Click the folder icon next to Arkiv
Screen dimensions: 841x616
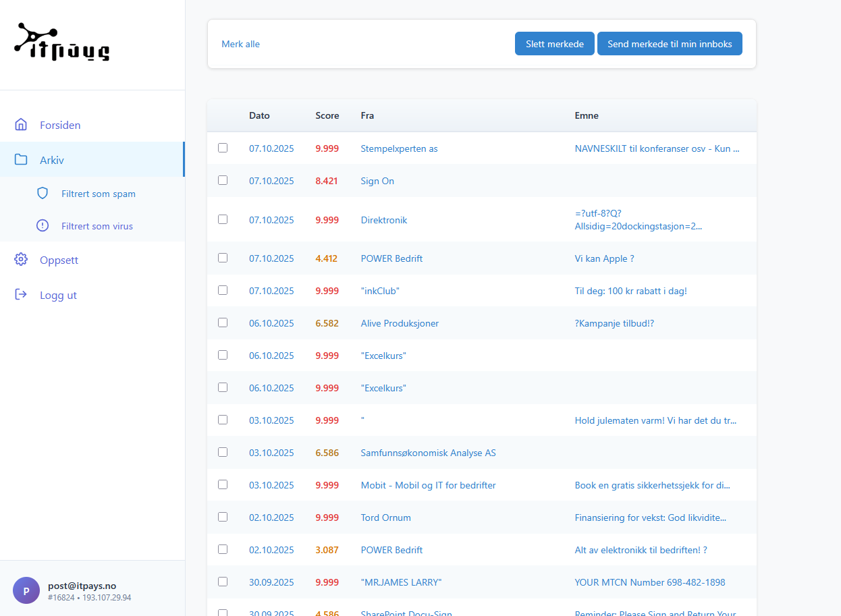tap(21, 160)
